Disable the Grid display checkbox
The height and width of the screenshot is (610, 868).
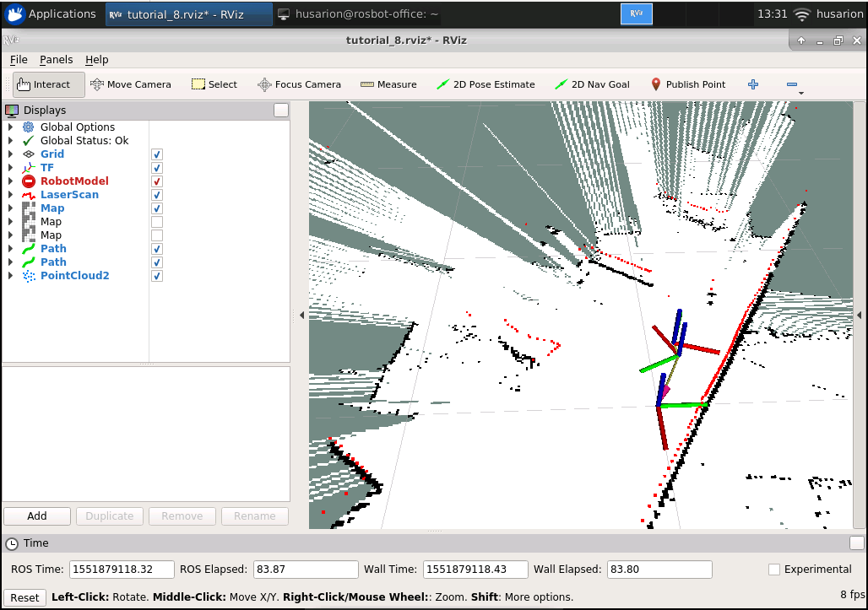click(x=157, y=154)
